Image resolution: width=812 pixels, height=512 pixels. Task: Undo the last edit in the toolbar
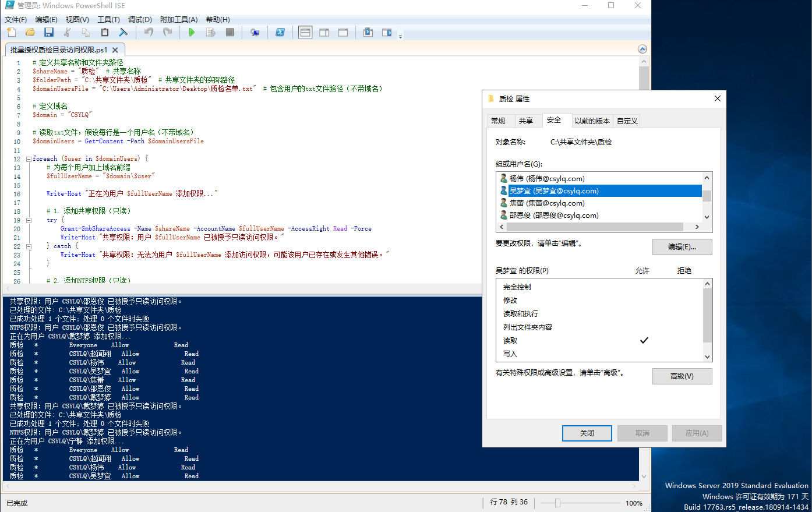(149, 33)
